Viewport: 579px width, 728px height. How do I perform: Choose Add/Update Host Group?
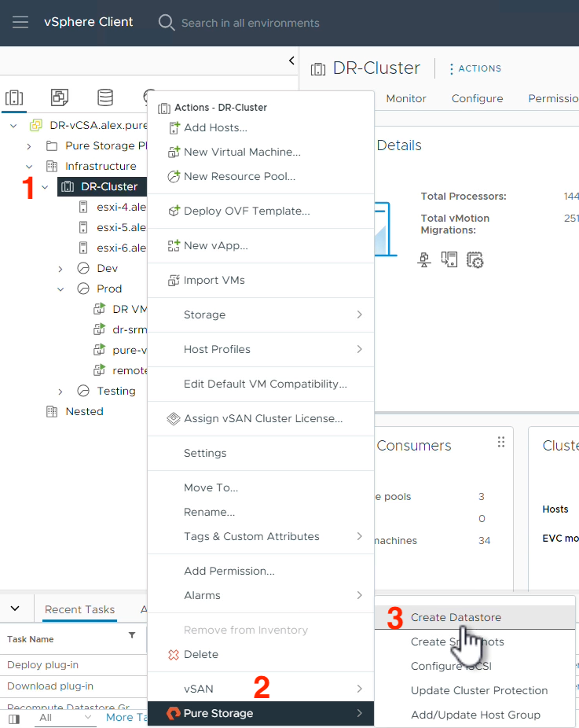pyautogui.click(x=475, y=715)
